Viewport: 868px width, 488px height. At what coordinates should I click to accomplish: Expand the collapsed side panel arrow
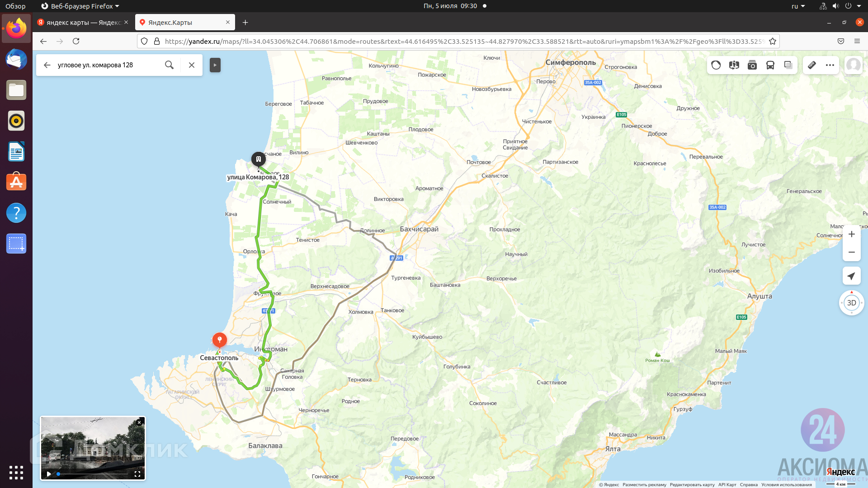click(x=215, y=65)
